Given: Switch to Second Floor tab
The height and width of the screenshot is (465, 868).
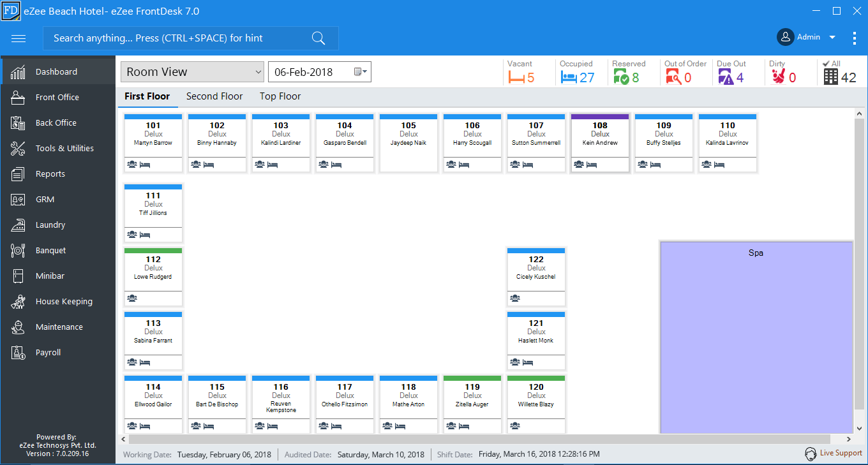Looking at the screenshot, I should coord(214,96).
